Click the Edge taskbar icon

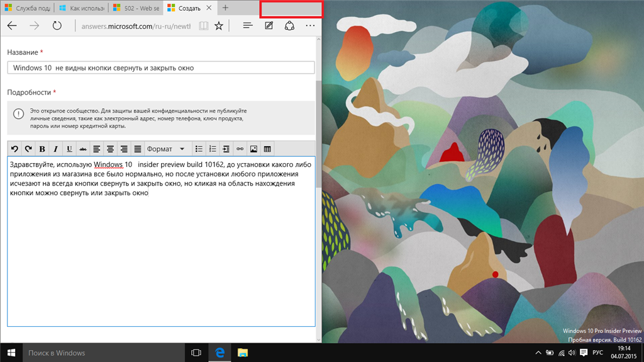click(219, 353)
